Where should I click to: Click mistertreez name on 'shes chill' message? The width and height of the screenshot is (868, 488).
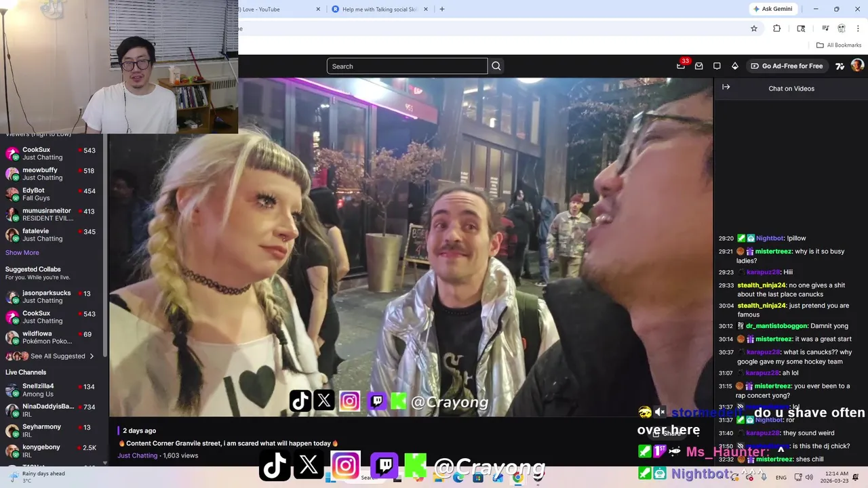click(x=774, y=459)
